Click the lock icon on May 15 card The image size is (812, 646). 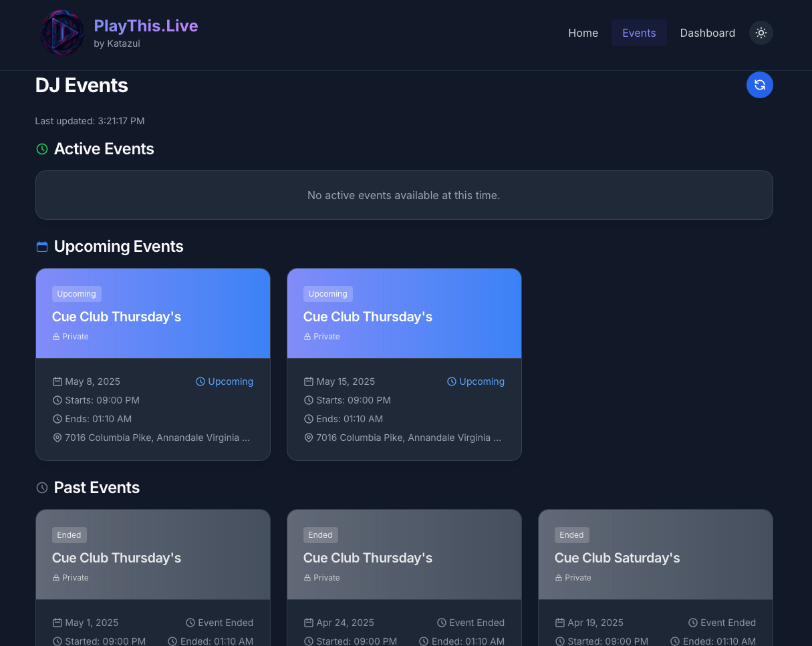(x=307, y=337)
